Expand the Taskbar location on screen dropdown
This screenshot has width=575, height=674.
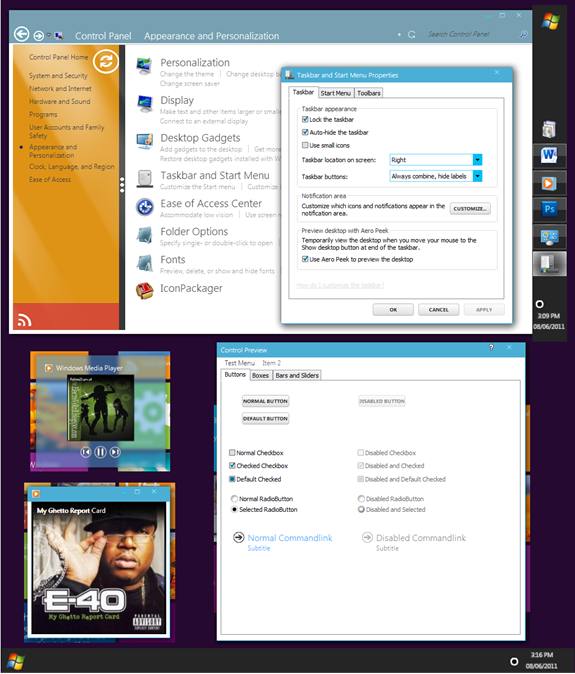(x=477, y=160)
